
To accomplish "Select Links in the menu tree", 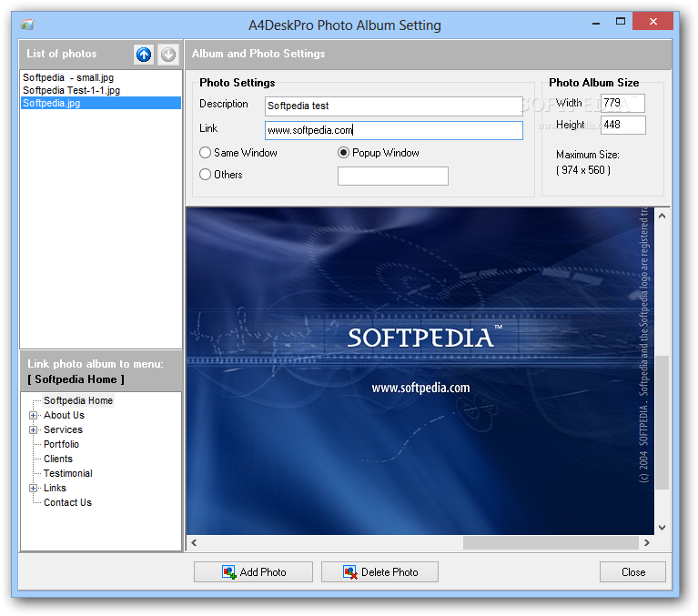I will (55, 489).
